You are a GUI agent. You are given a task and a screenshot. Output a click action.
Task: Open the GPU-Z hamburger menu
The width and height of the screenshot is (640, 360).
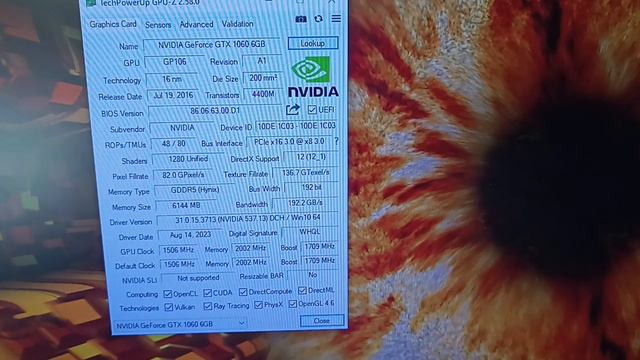coord(336,18)
